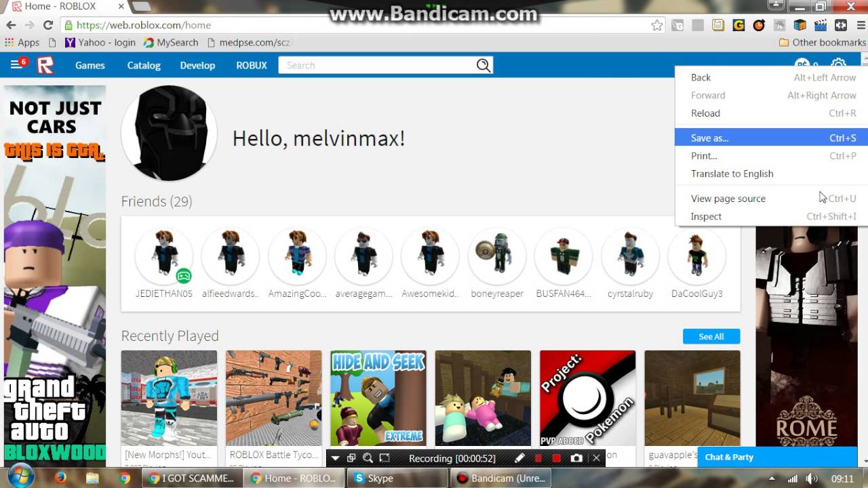The height and width of the screenshot is (488, 868).
Task: Show hidden system tray icons
Action: tap(771, 479)
